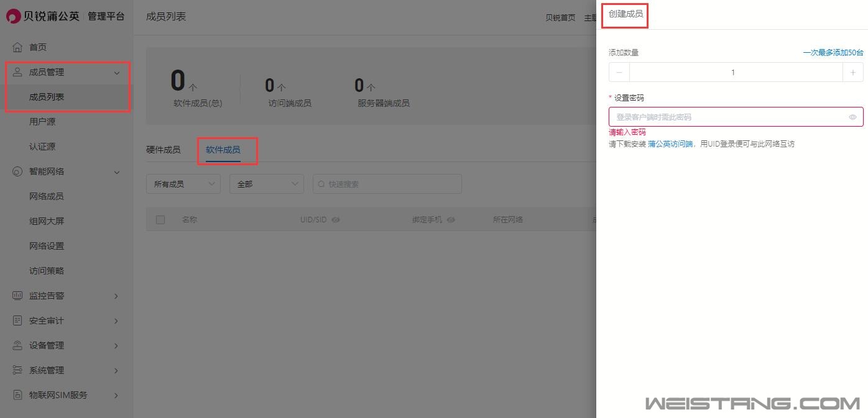The image size is (868, 418).
Task: Click the 设备管理 device icon
Action: (17, 345)
